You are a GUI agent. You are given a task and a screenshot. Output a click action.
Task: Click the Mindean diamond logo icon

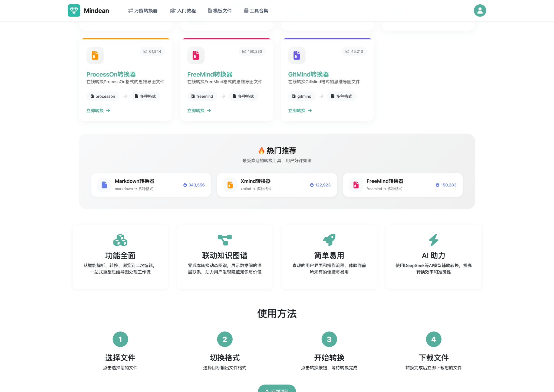[74, 11]
